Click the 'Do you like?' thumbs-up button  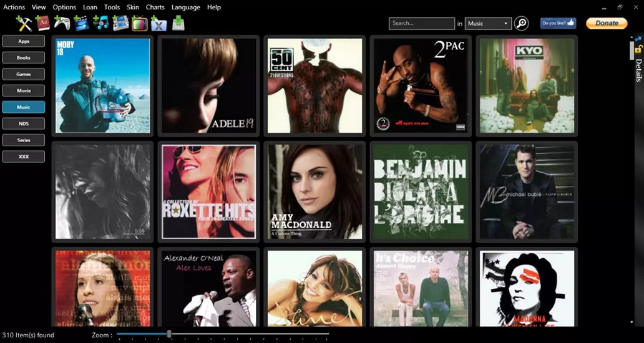pyautogui.click(x=558, y=24)
